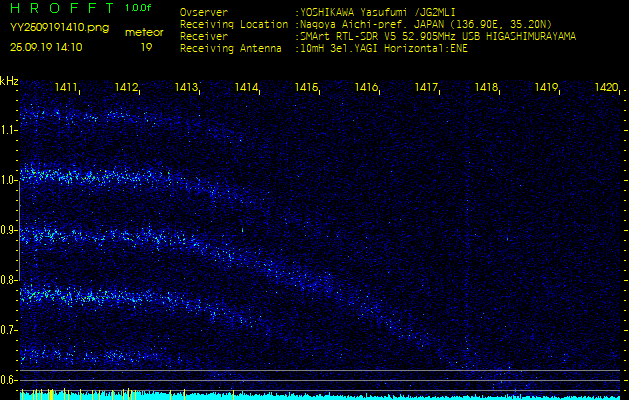Click the 25.09.19 14:10 timestamp
This screenshot has width=629, height=400.
(x=47, y=47)
